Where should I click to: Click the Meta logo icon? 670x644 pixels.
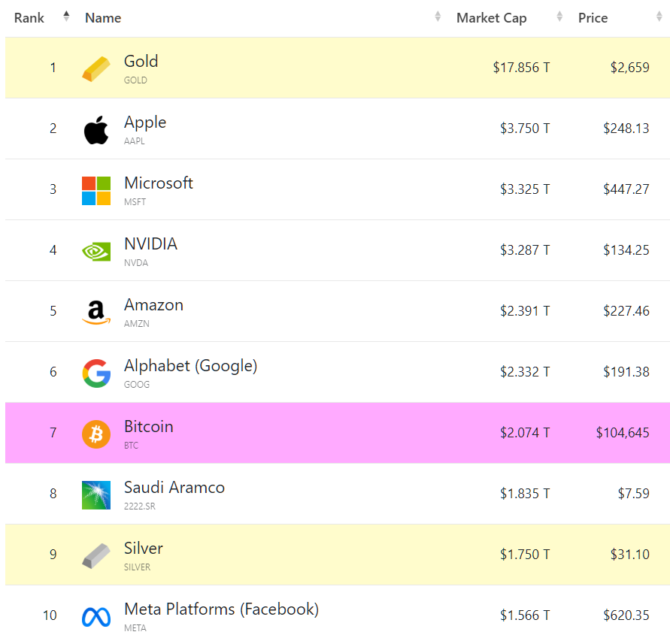96,617
